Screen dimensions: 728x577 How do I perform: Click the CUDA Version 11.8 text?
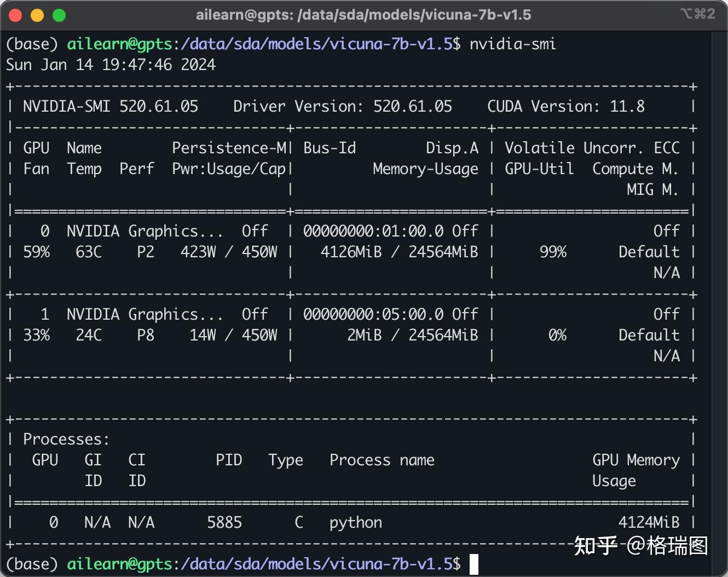pos(565,106)
